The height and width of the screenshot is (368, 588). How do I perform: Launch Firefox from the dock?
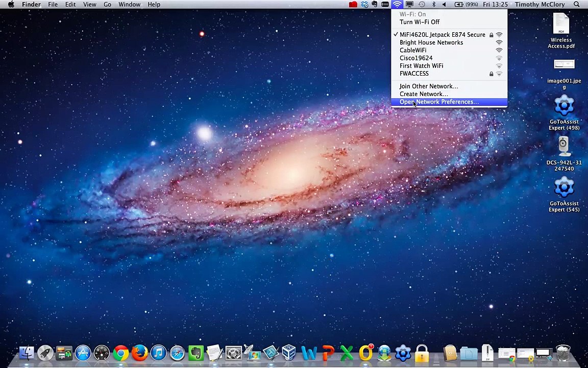pos(139,353)
